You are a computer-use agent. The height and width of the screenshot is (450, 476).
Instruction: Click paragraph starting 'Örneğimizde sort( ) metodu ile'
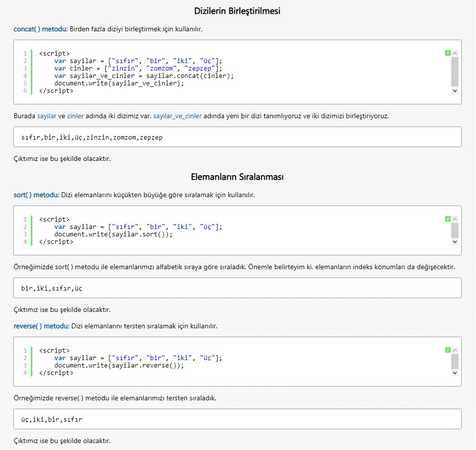tap(235, 267)
